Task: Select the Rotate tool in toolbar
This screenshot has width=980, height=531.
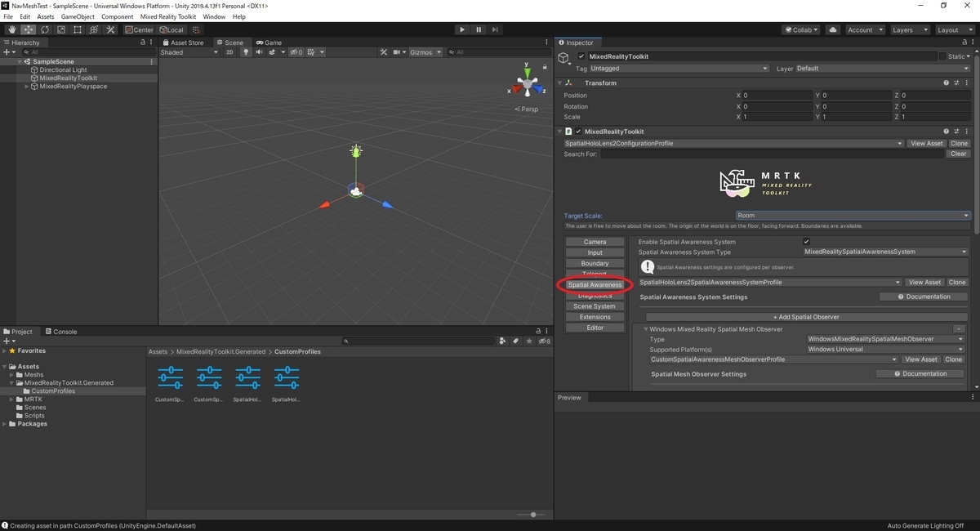Action: pos(44,29)
